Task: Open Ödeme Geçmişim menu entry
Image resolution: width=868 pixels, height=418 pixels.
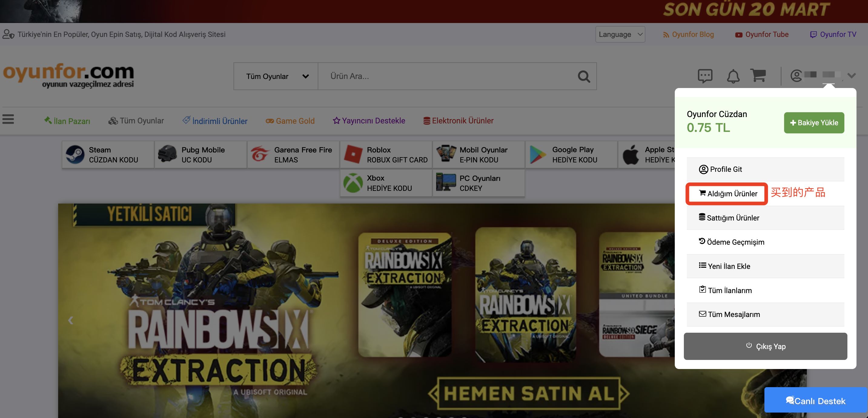Action: 735,242
